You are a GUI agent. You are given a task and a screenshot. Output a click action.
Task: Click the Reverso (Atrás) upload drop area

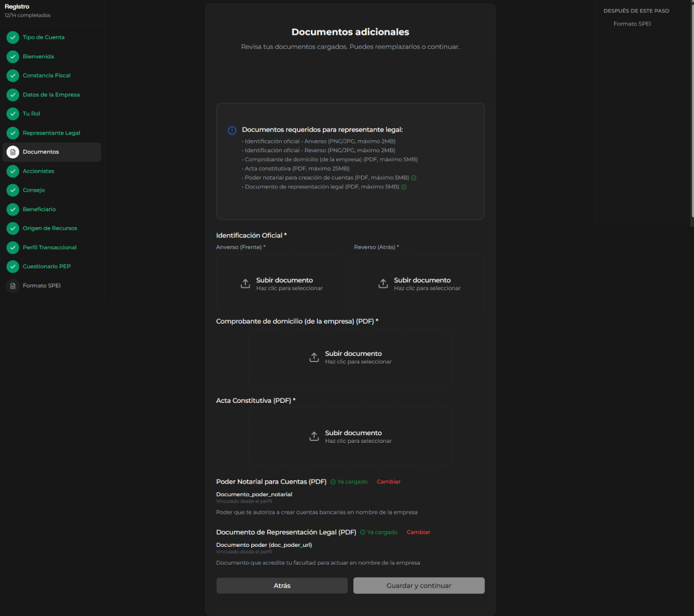pos(419,283)
